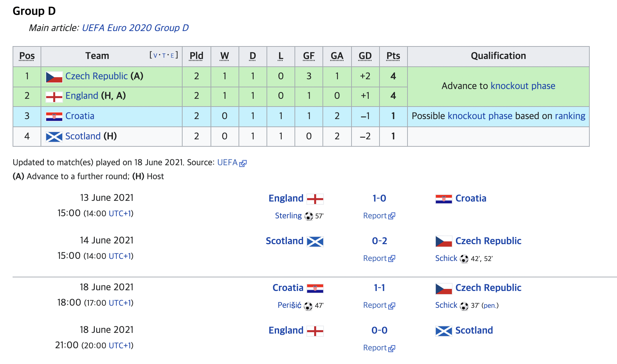The height and width of the screenshot is (364, 617).
Task: Click the Scotland flag in standings table
Action: pyautogui.click(x=54, y=137)
